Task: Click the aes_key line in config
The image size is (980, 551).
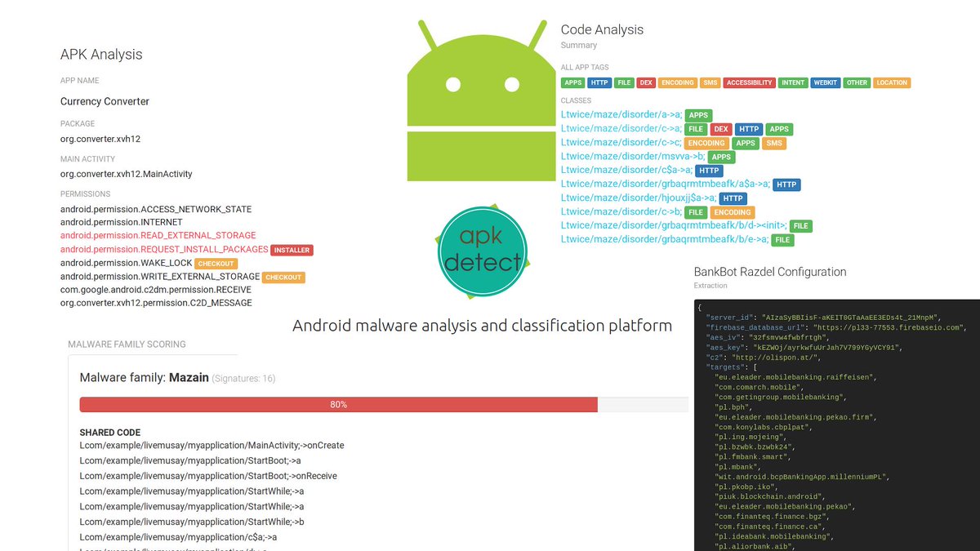Action: click(804, 347)
